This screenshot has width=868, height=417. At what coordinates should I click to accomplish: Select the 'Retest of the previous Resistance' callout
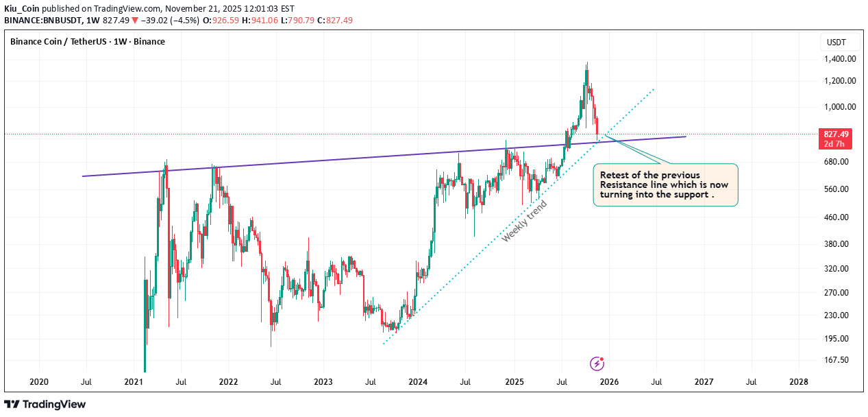coord(665,185)
